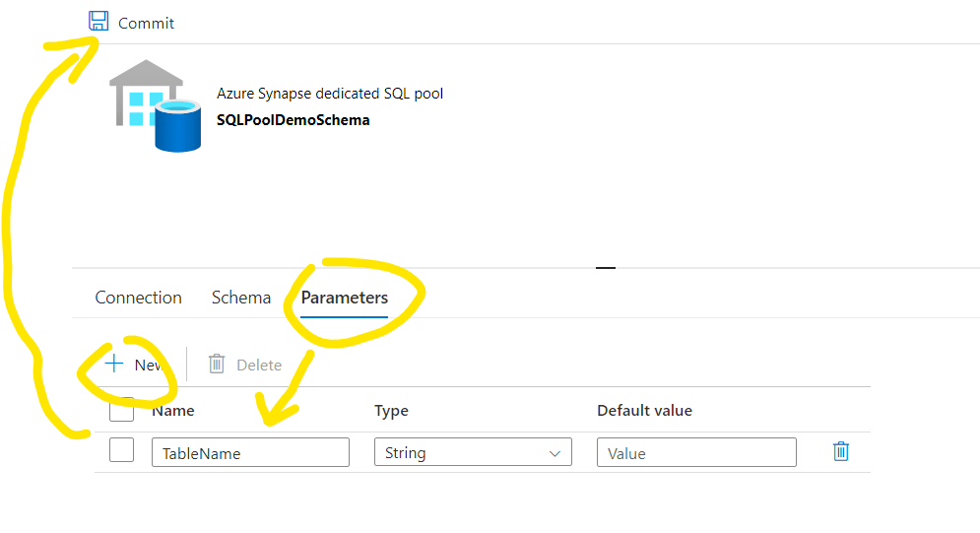
Task: Select the Parameters tab
Action: pos(344,298)
